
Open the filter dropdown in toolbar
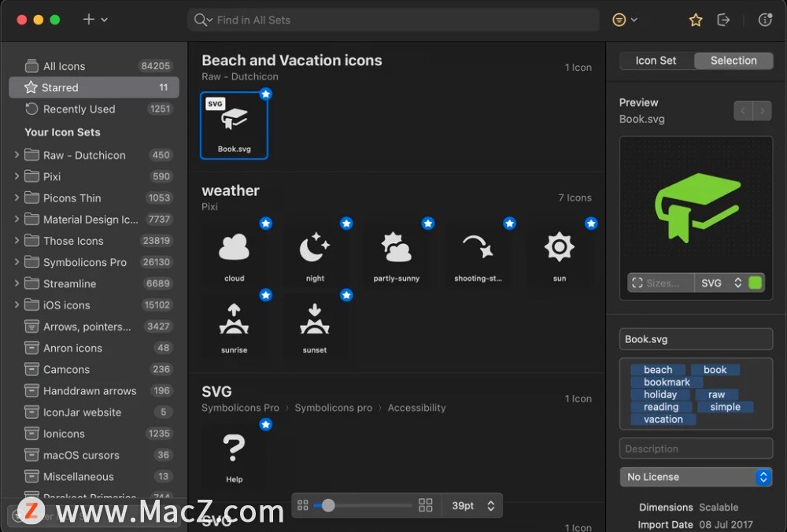coord(624,20)
